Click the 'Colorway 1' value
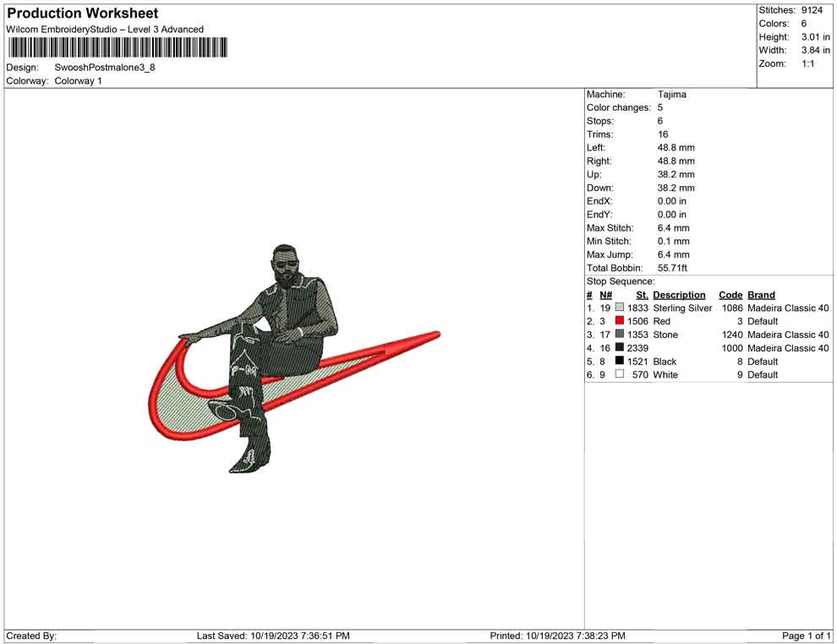Image resolution: width=837 pixels, height=644 pixels. [x=78, y=81]
